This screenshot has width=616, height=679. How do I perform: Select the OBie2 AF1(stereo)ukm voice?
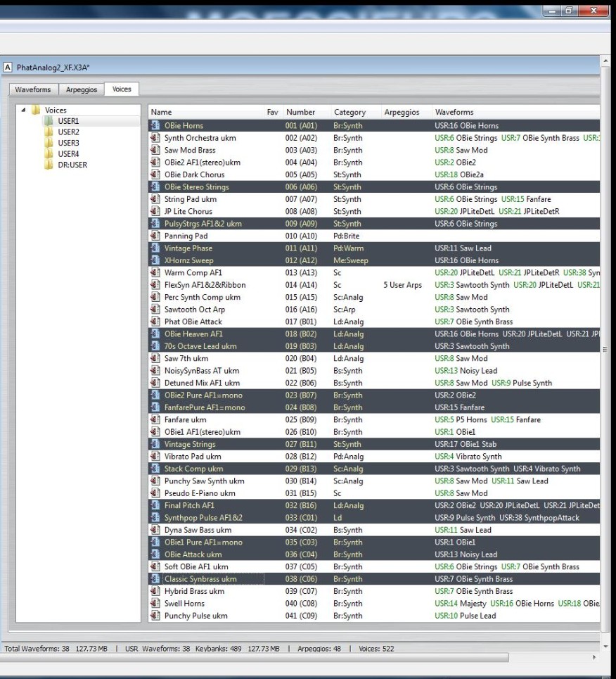374,163
